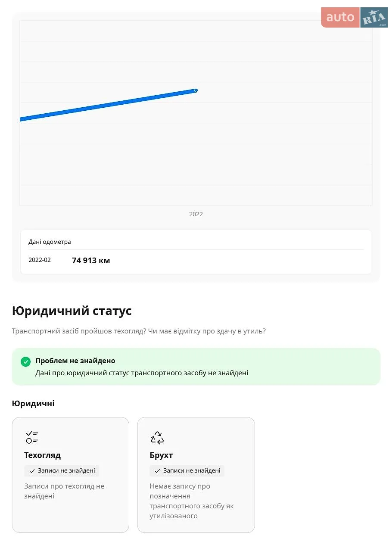The height and width of the screenshot is (554, 392).
Task: Click the Юридичні subsection heading
Action: (x=33, y=404)
